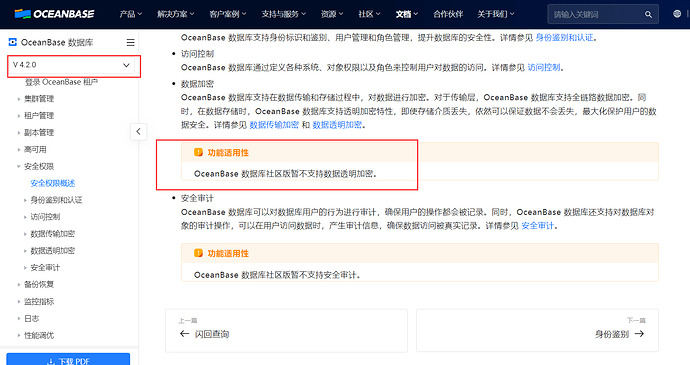This screenshot has width=690, height=365.
Task: Open the language globe icon
Action: [x=677, y=14]
